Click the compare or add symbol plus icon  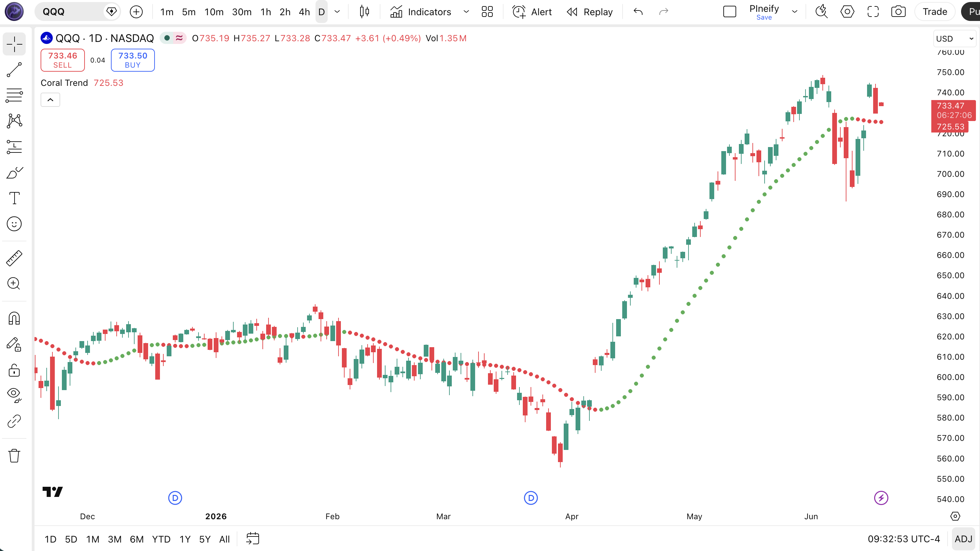[136, 12]
